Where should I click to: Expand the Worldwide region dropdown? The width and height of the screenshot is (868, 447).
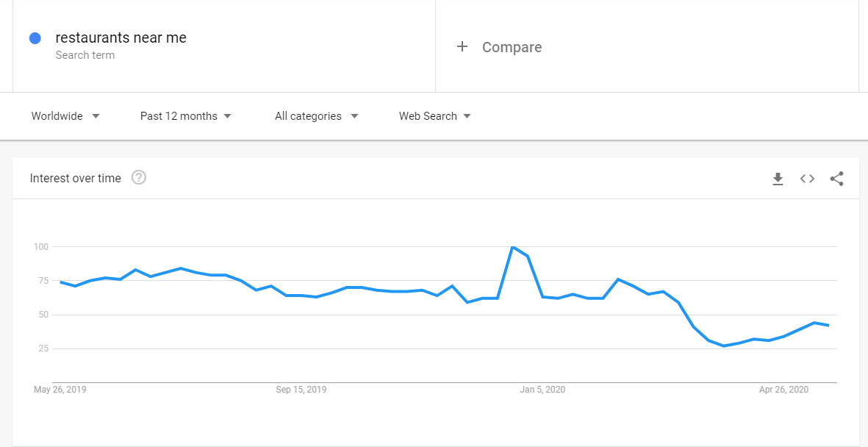[x=65, y=116]
